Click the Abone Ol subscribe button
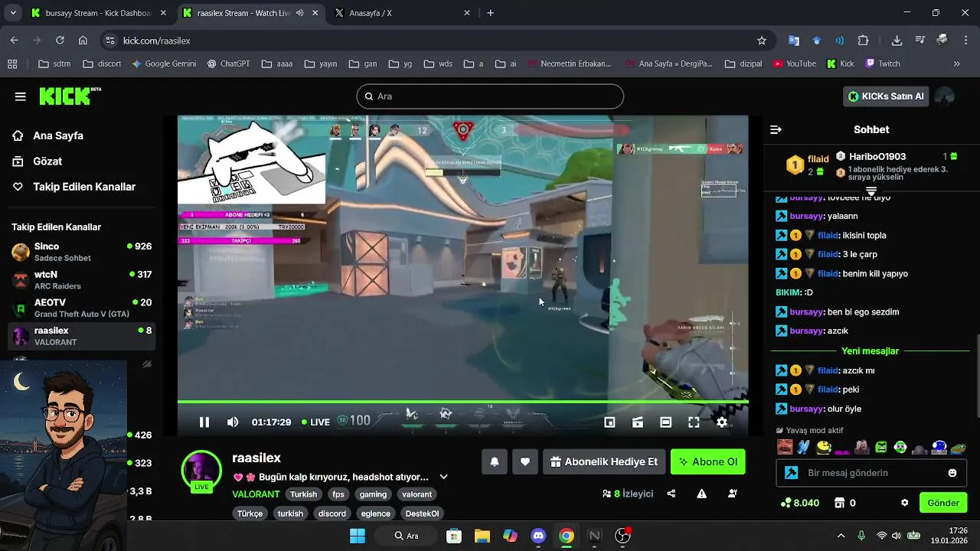 pyautogui.click(x=708, y=461)
